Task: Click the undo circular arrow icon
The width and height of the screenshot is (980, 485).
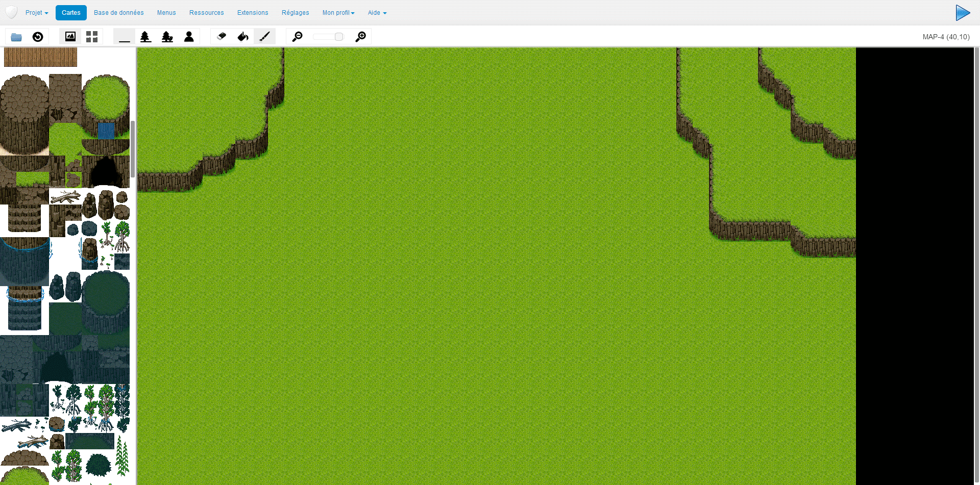Action: [x=38, y=37]
